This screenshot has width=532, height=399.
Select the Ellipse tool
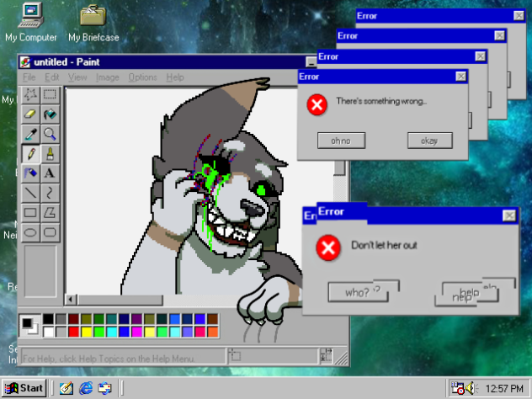[x=30, y=232]
